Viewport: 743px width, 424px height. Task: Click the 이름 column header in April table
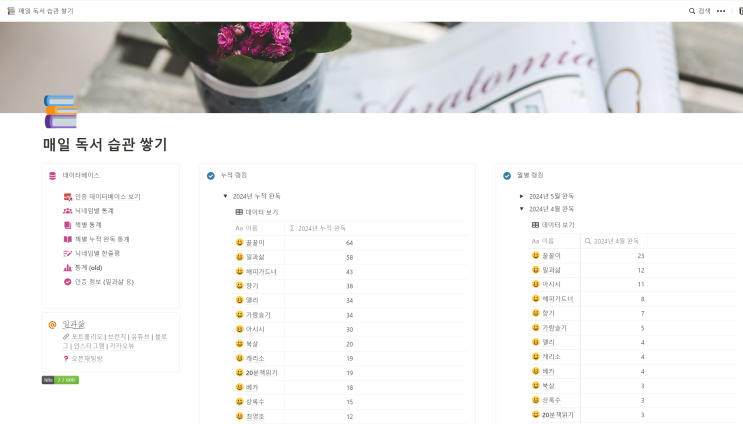555,241
